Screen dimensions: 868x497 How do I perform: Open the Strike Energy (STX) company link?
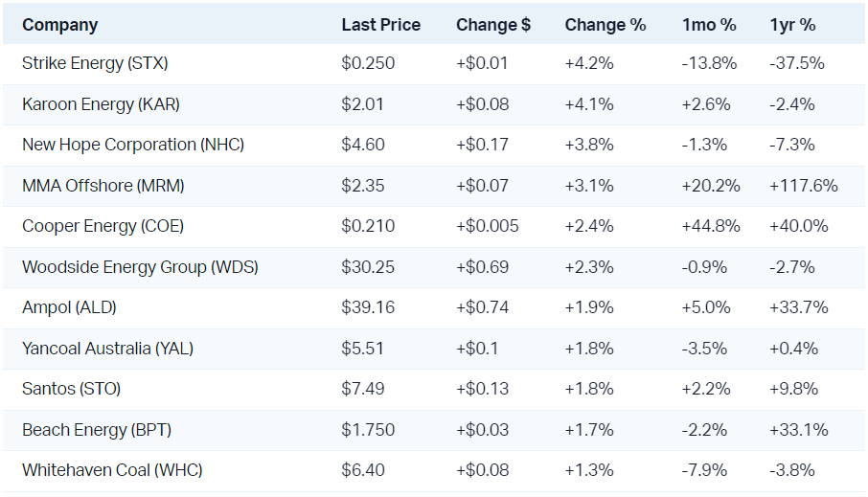(95, 64)
